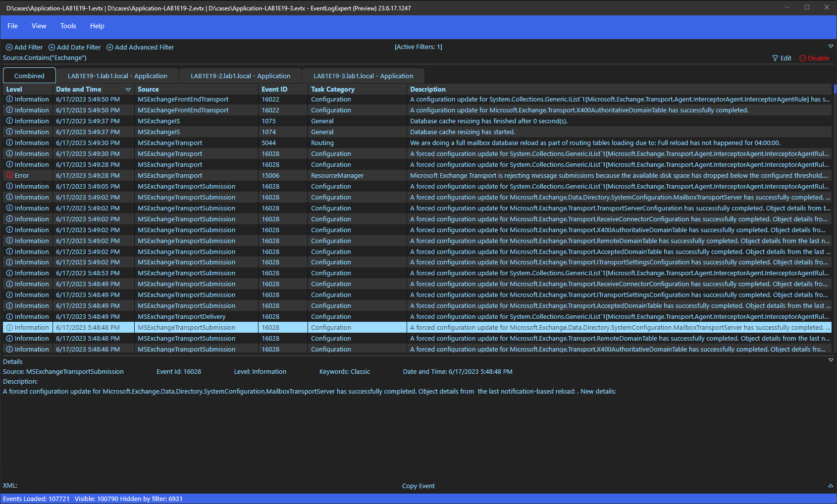Collapse the Details pane chevron
Screen dimensions: 837x504
(831, 360)
